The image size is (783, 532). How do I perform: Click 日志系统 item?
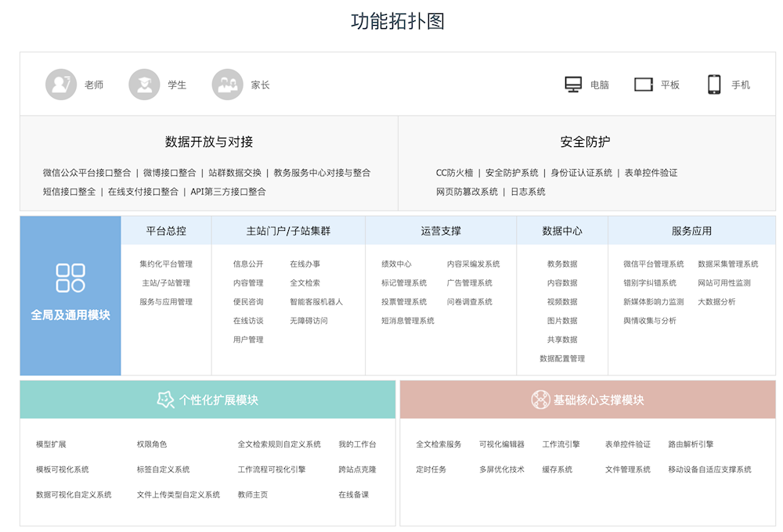click(528, 192)
